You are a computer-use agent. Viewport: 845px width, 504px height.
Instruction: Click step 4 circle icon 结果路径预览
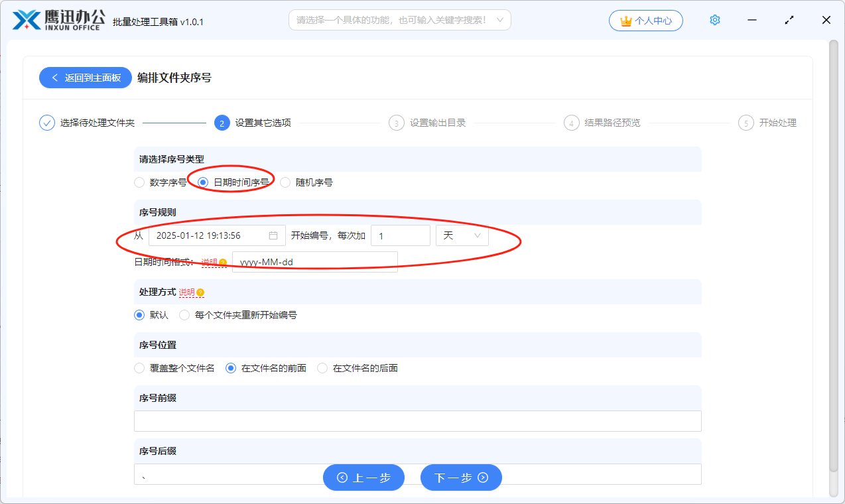[x=572, y=123]
